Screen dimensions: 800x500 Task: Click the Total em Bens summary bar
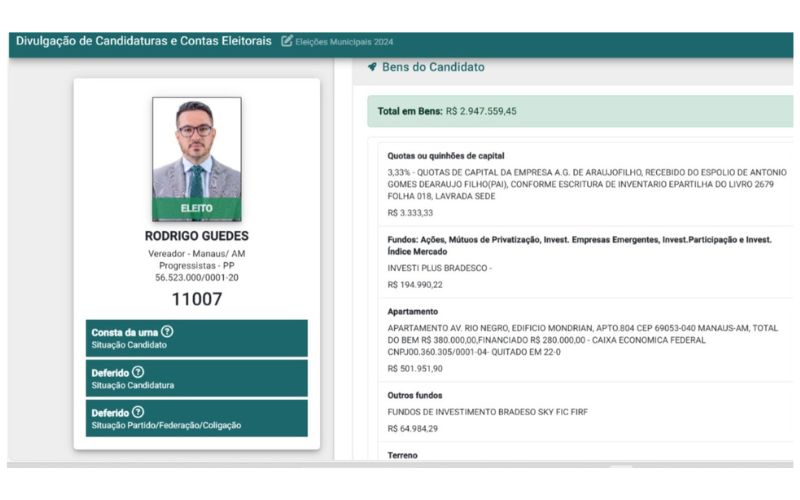[580, 111]
